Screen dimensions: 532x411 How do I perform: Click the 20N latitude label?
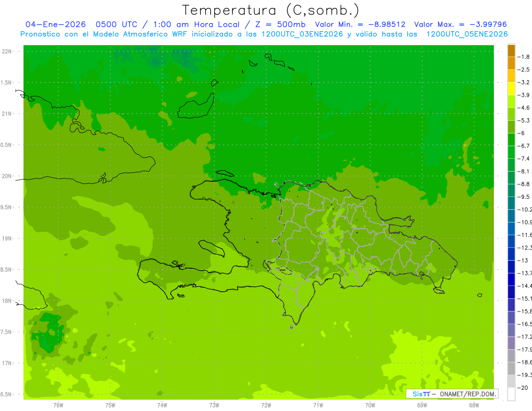(x=7, y=176)
